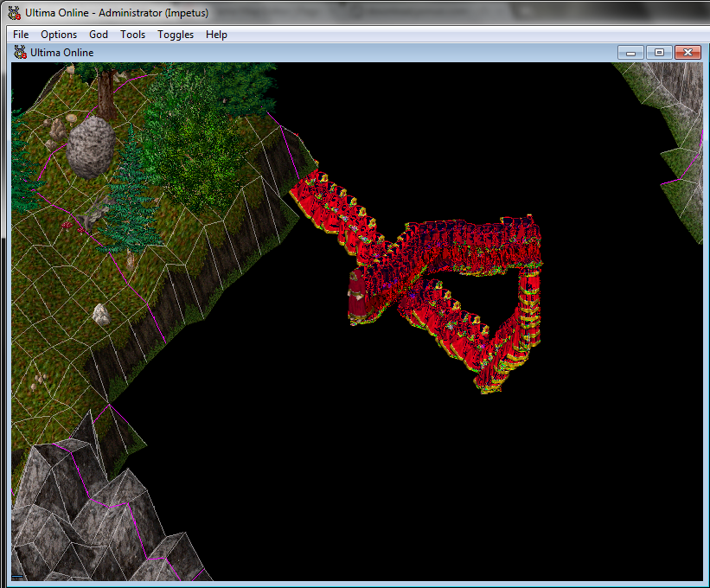The height and width of the screenshot is (588, 710).
Task: Click the large gray boulder on the grass
Action: [x=91, y=147]
